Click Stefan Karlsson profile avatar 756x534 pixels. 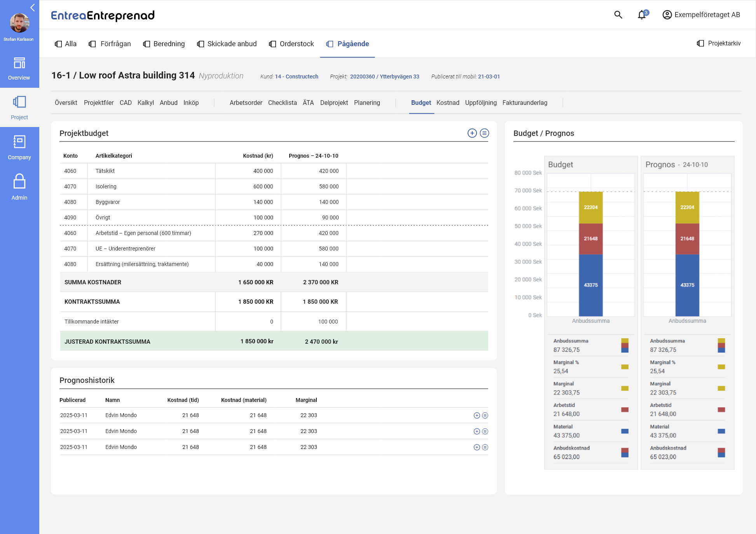tap(19, 23)
